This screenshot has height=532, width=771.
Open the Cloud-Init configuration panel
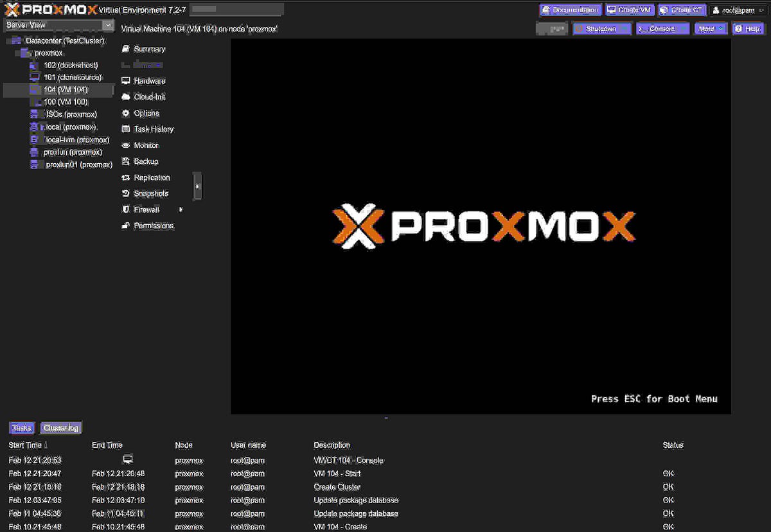(x=149, y=96)
